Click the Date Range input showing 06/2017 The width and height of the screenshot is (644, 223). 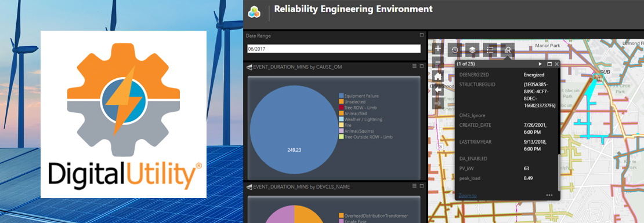pos(334,49)
